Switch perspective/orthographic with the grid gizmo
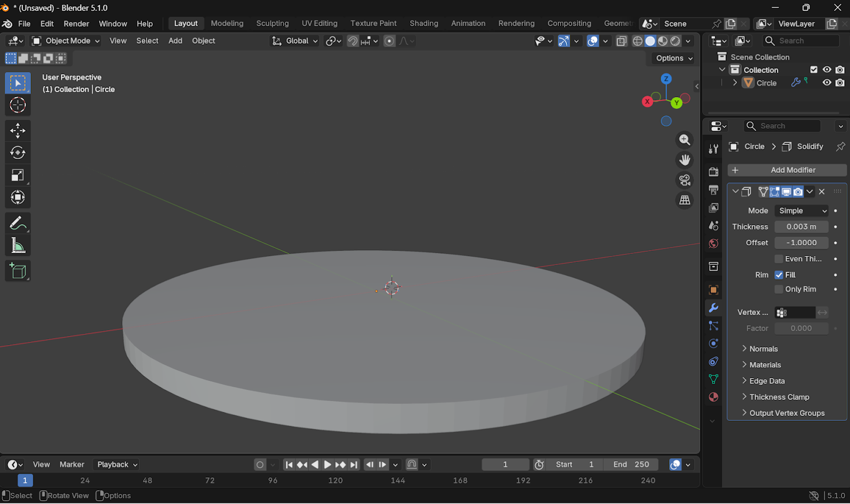850x504 pixels. coord(685,201)
